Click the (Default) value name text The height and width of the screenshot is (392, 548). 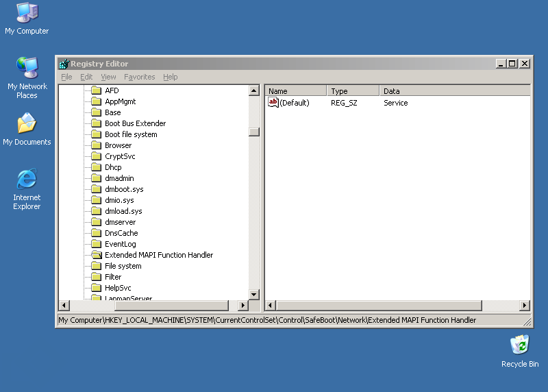pos(295,103)
